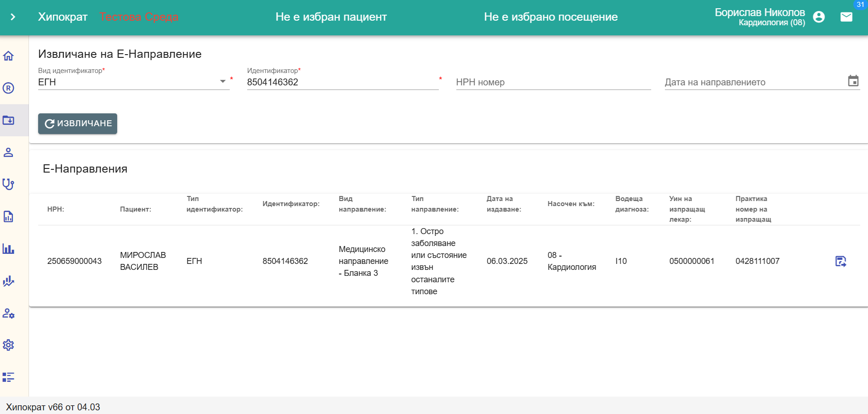This screenshot has width=868, height=414.
Task: Click Медицинско направление - Бланка 3 cell
Action: (x=363, y=261)
